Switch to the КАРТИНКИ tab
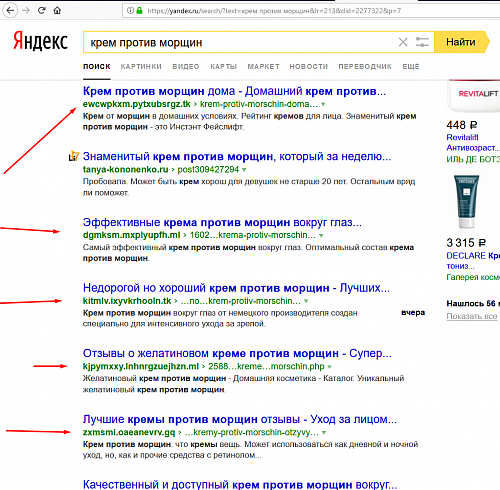Viewport: 500px width, 490px height. 141,67
